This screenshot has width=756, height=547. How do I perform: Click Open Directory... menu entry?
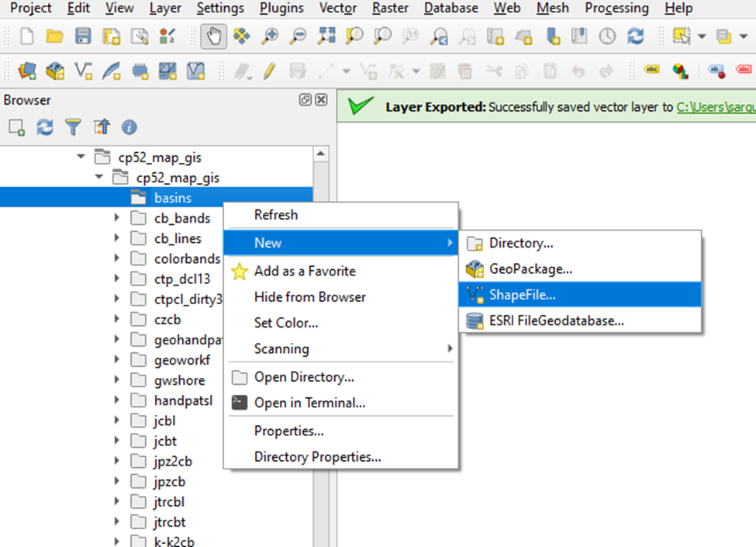(341, 377)
